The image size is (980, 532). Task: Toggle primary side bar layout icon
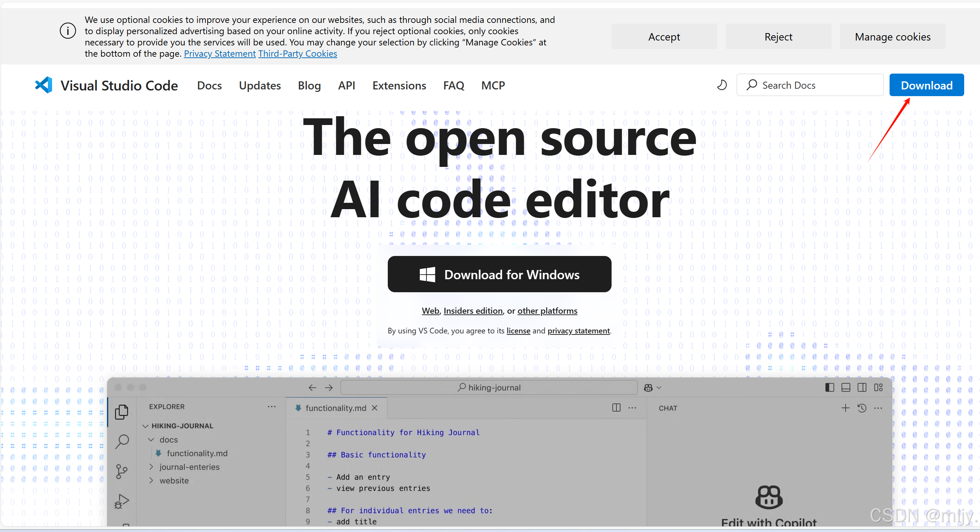click(830, 387)
